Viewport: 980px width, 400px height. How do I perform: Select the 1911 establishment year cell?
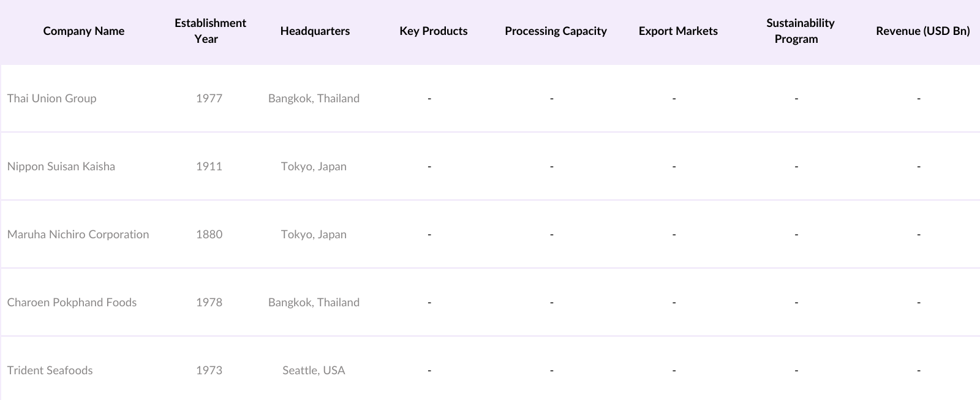tap(209, 167)
